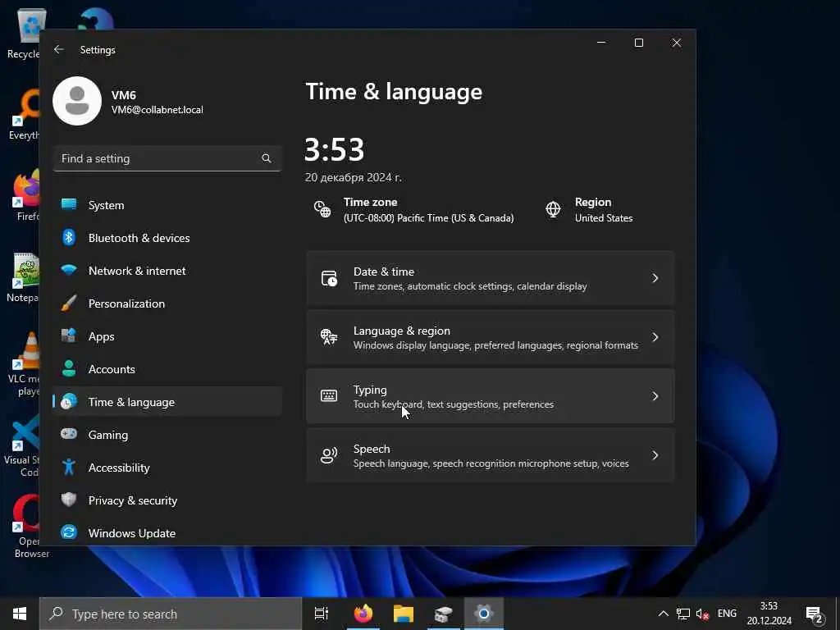Image resolution: width=840 pixels, height=630 pixels.
Task: Click the Find a setting field
Action: 167,158
